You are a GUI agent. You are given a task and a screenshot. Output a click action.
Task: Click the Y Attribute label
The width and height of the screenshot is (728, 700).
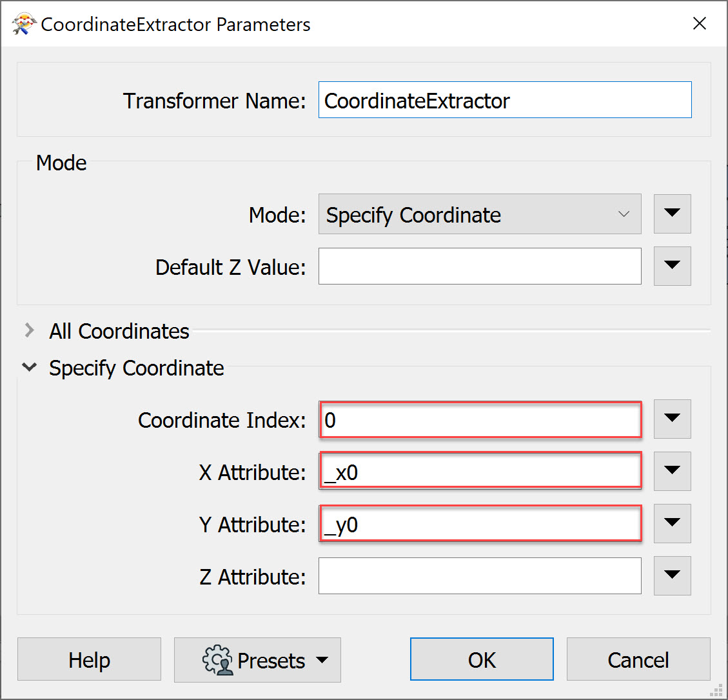252,525
